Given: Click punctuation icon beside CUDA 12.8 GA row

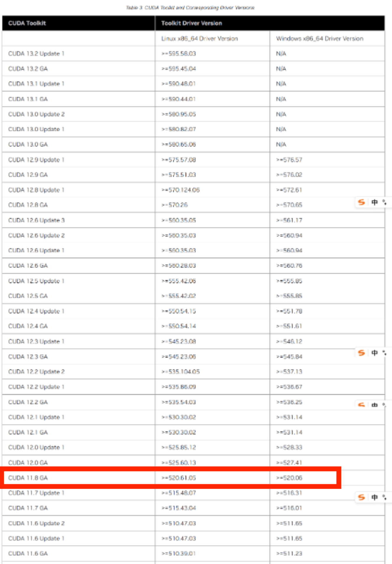Looking at the screenshot, I should 384,202.
